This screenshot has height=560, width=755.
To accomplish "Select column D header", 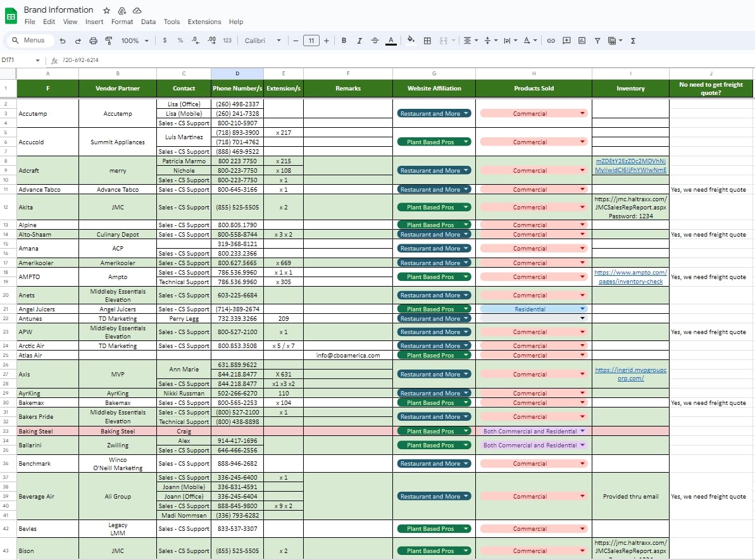I will pos(237,73).
